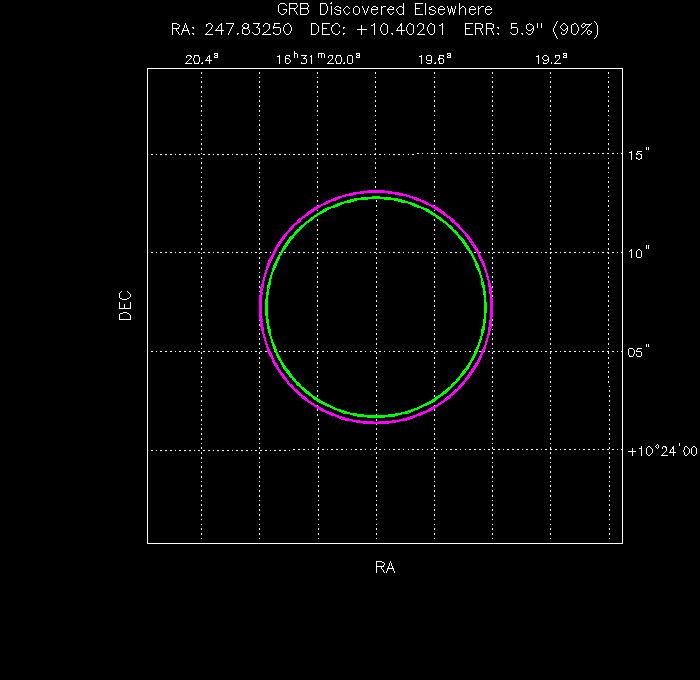Select the RA: 247.83250 coordinate value

(x=232, y=29)
